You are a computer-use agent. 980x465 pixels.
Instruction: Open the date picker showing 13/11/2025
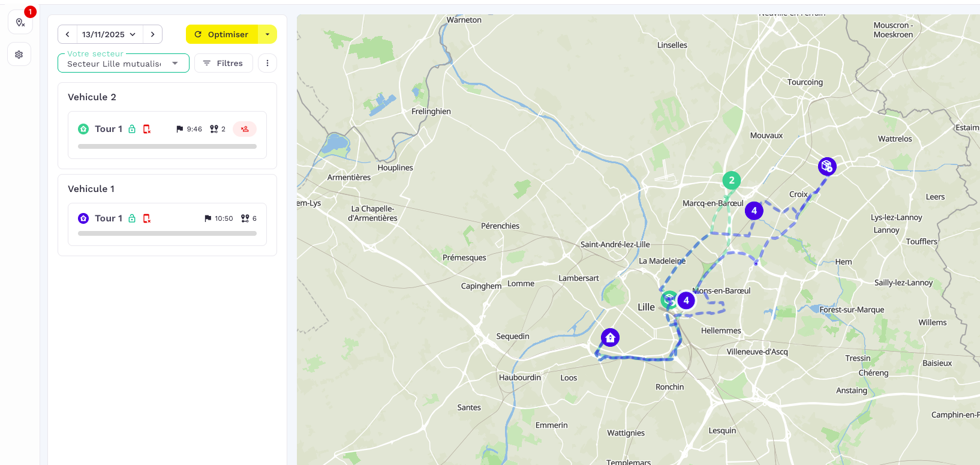110,34
